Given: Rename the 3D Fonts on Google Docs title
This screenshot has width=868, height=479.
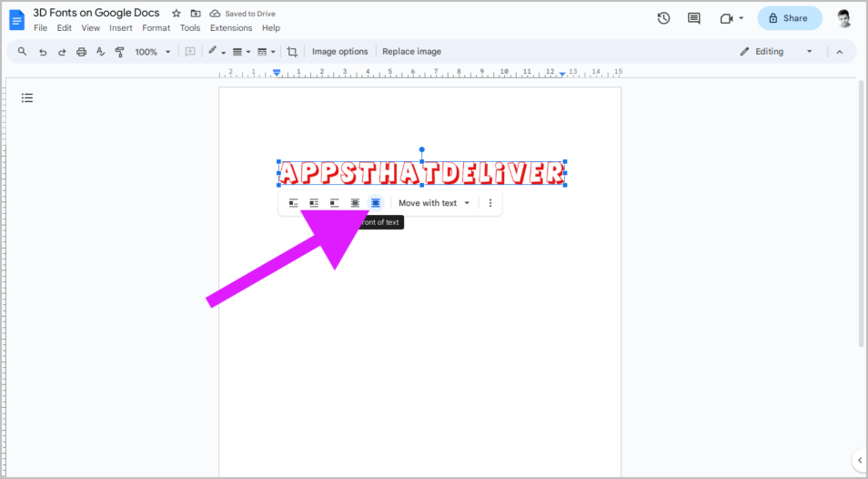Looking at the screenshot, I should 96,13.
